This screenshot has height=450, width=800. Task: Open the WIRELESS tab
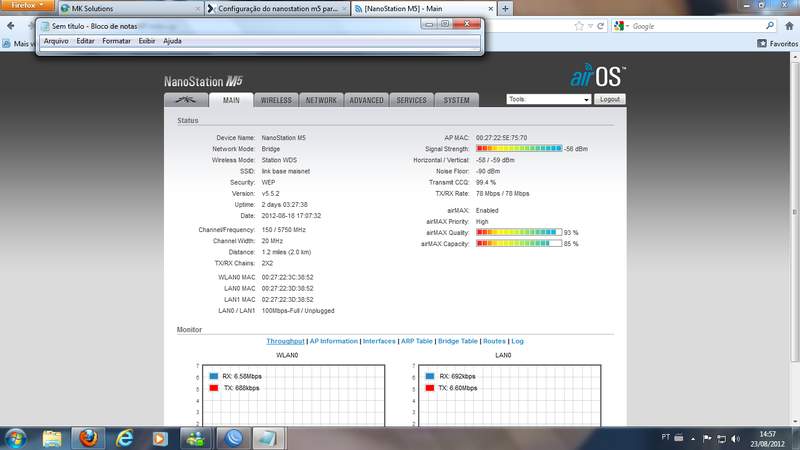(x=276, y=100)
